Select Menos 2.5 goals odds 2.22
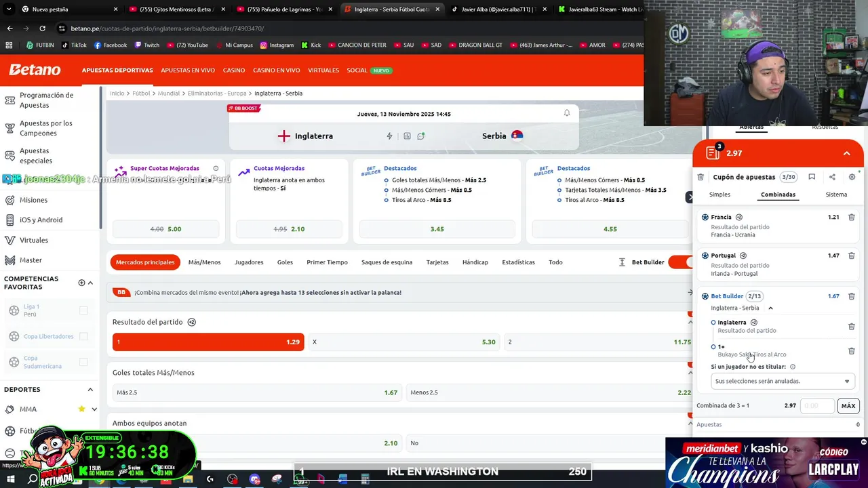Viewport: 868px width, 488px height. click(550, 392)
